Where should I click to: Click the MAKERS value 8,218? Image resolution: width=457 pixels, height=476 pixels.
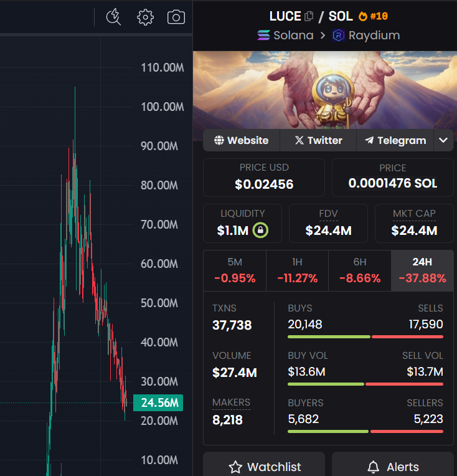(227, 420)
